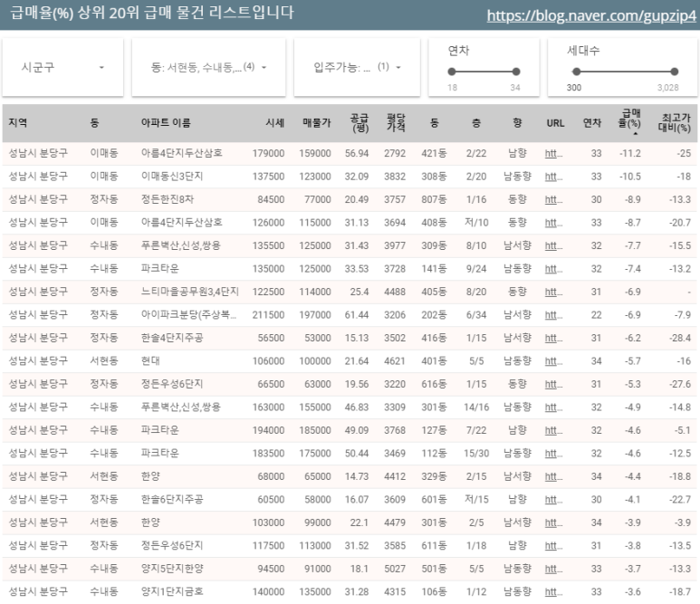Click 최고가대비 value -28.4
Image resolution: width=700 pixels, height=604 pixels.
[x=680, y=339]
